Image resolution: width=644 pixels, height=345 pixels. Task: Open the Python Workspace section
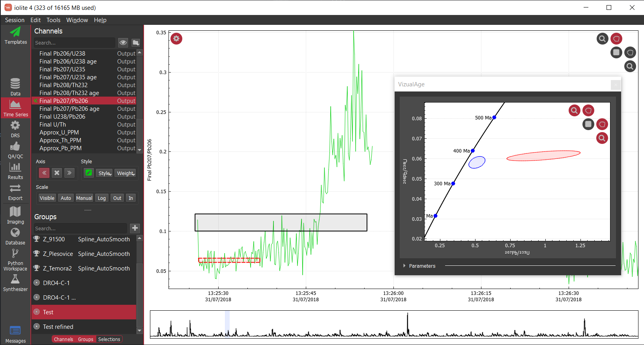coord(15,260)
